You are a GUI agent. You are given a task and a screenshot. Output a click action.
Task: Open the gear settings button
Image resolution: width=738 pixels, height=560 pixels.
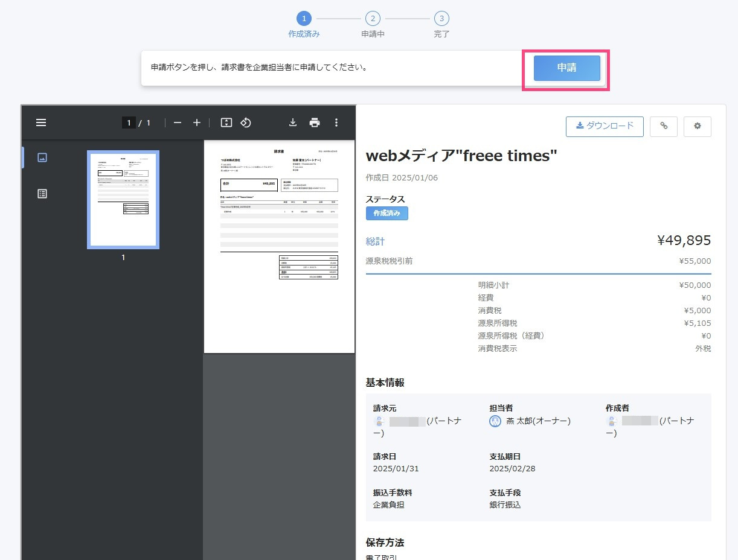[698, 126]
